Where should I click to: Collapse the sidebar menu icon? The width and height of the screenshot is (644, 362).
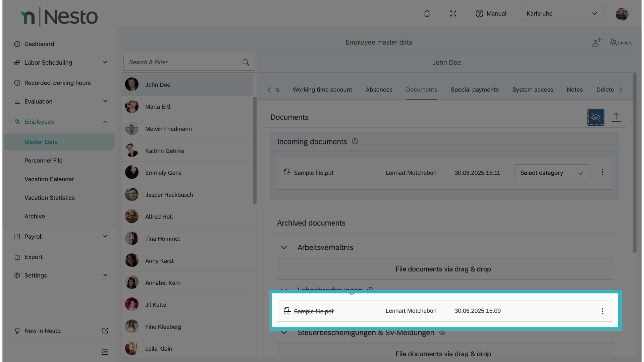tap(105, 352)
